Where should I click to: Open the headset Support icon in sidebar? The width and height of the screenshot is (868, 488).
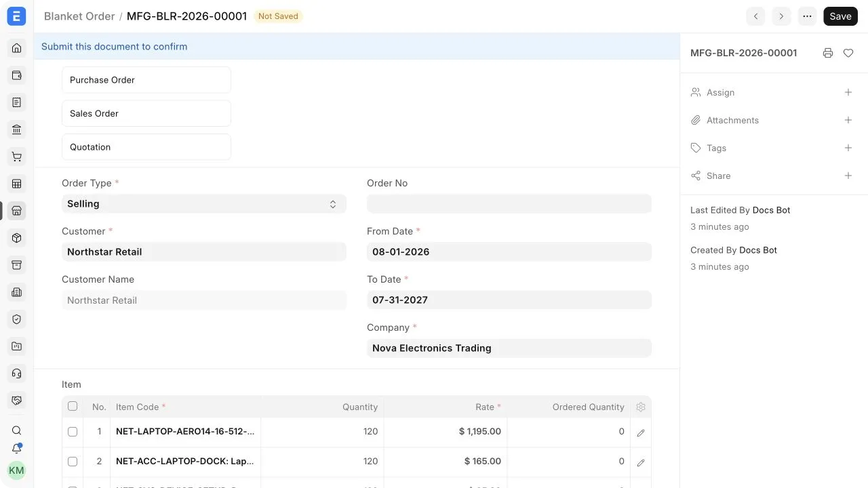click(17, 373)
